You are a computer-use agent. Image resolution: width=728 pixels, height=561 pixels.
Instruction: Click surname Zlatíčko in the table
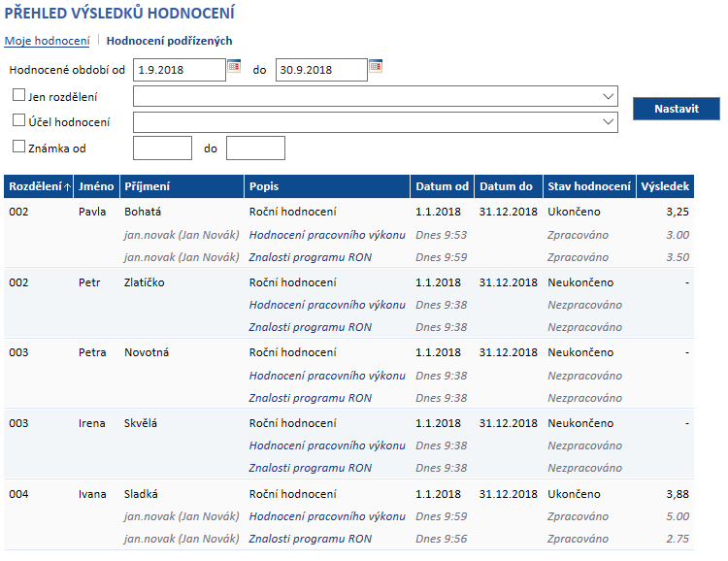[145, 282]
